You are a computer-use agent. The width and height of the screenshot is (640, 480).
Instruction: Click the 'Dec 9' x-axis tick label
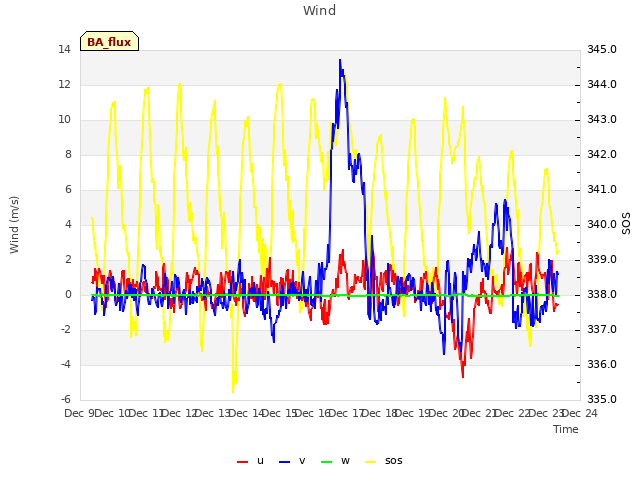(80, 413)
